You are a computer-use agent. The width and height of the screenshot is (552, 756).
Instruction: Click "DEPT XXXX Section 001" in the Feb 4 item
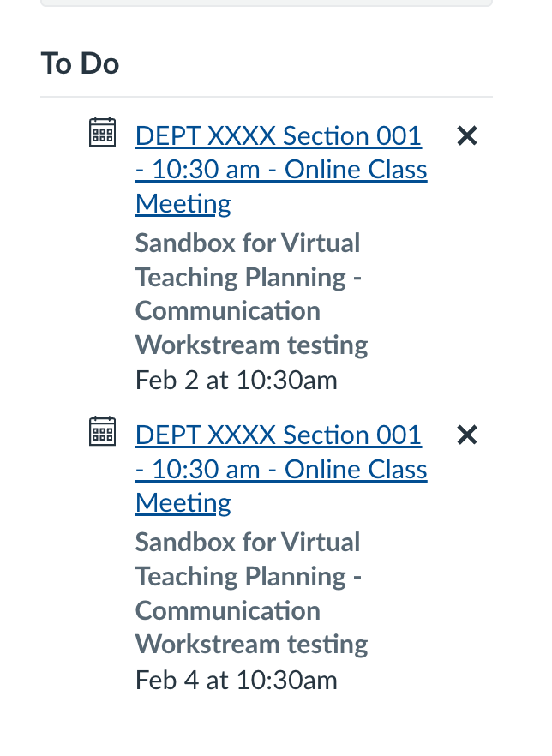(x=279, y=435)
